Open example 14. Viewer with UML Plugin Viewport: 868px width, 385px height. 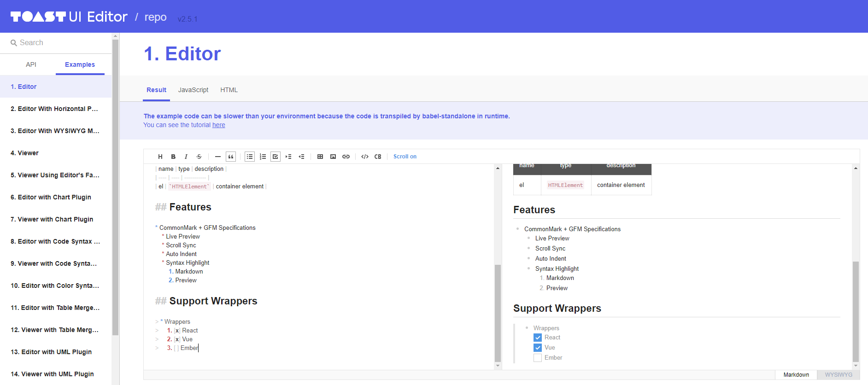pyautogui.click(x=56, y=374)
